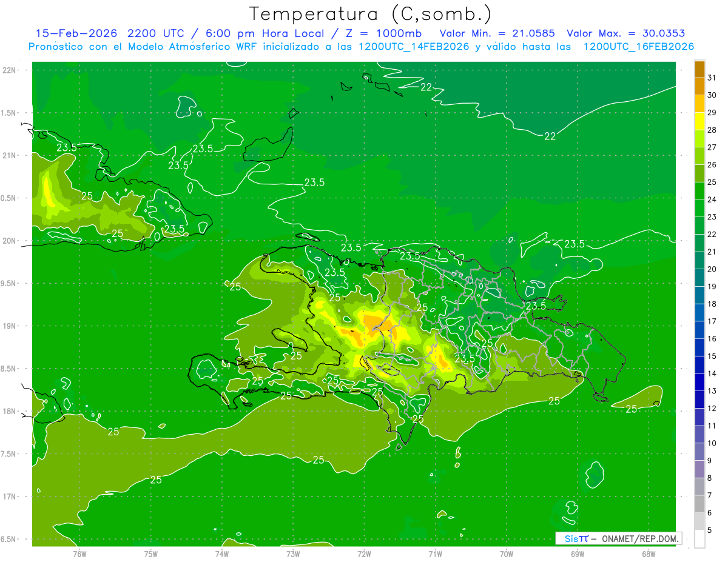Click the "71W" longitude axis label
Image resolution: width=728 pixels, height=562 pixels.
435,554
